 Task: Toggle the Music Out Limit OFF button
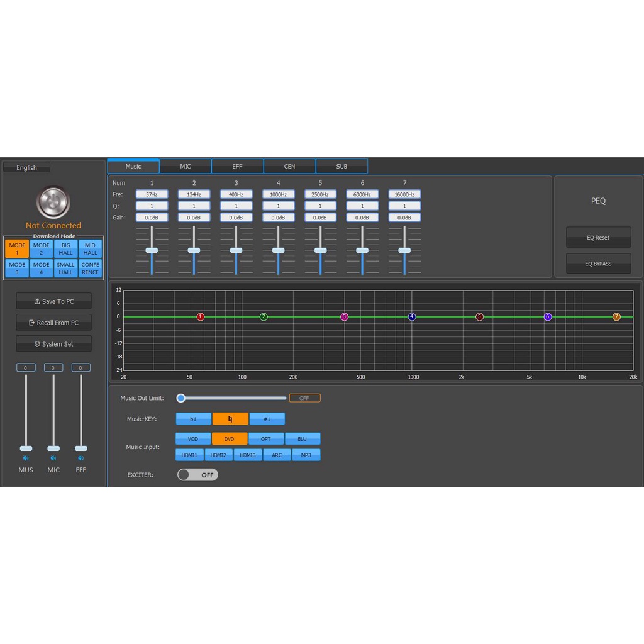[x=304, y=398]
